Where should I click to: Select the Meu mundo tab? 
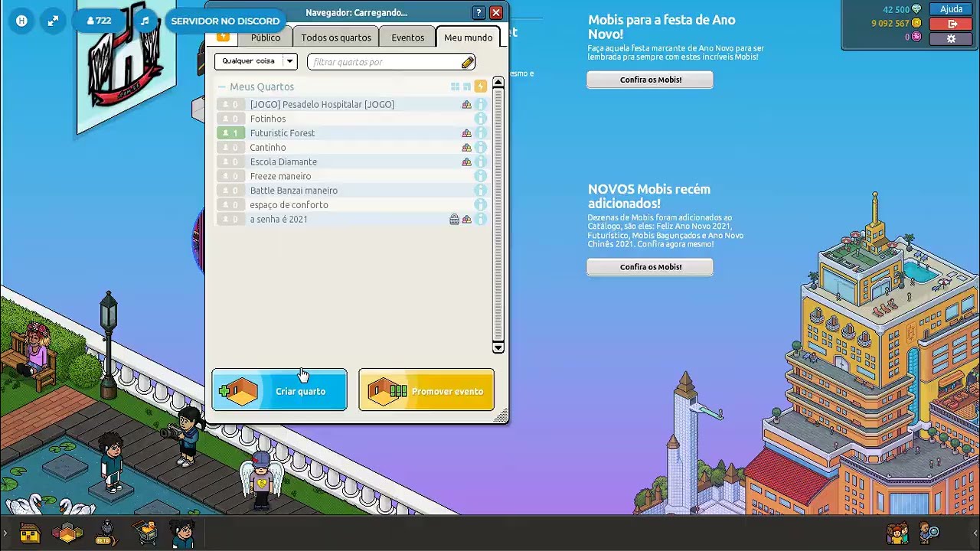click(469, 37)
